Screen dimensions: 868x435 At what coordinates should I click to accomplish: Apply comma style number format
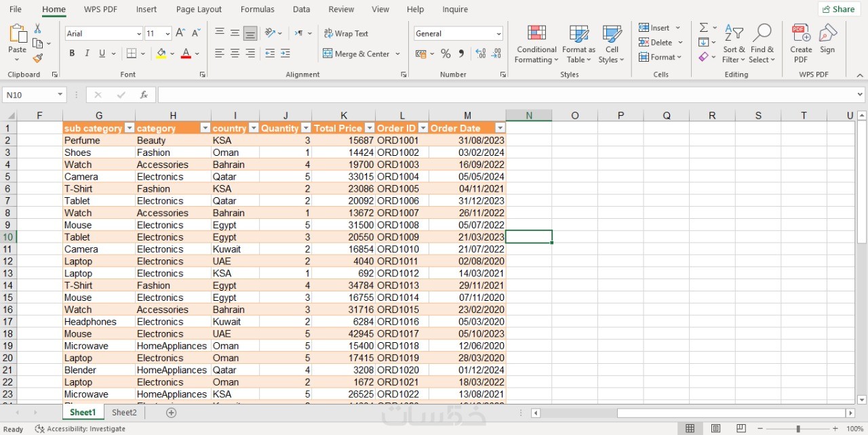coord(461,54)
